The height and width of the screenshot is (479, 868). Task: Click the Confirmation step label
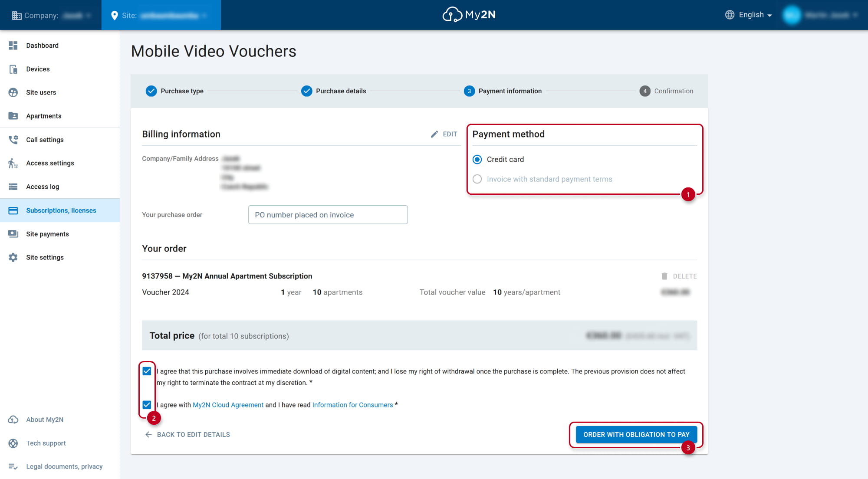(x=674, y=91)
